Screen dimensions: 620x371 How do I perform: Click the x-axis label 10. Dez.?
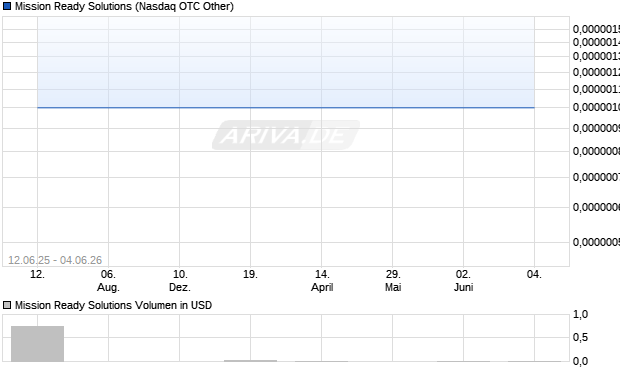(x=180, y=280)
